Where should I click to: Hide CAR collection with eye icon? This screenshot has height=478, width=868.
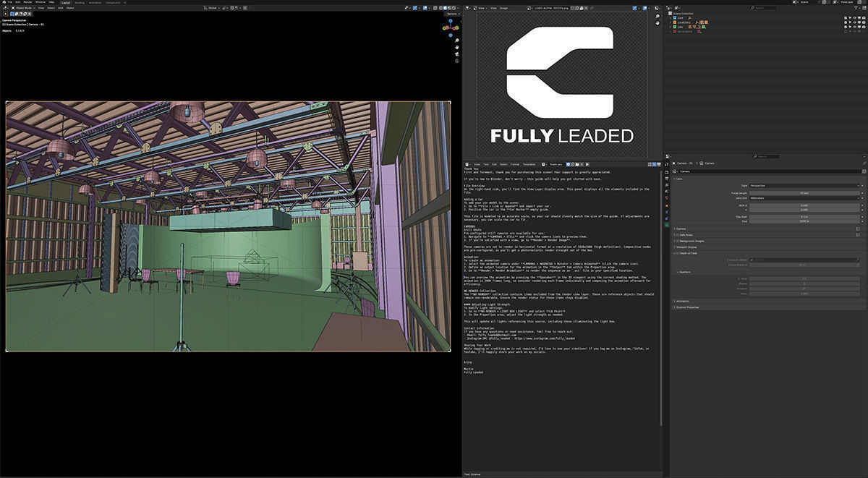pyautogui.click(x=854, y=17)
